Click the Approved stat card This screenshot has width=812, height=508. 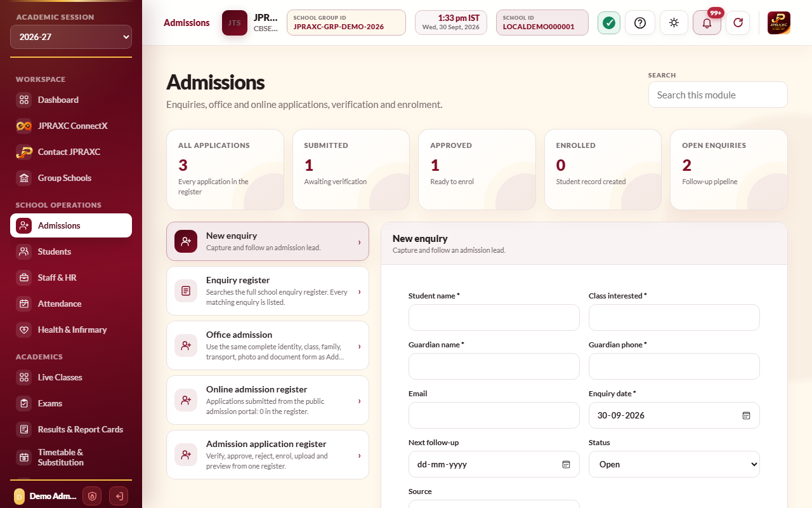click(477, 170)
